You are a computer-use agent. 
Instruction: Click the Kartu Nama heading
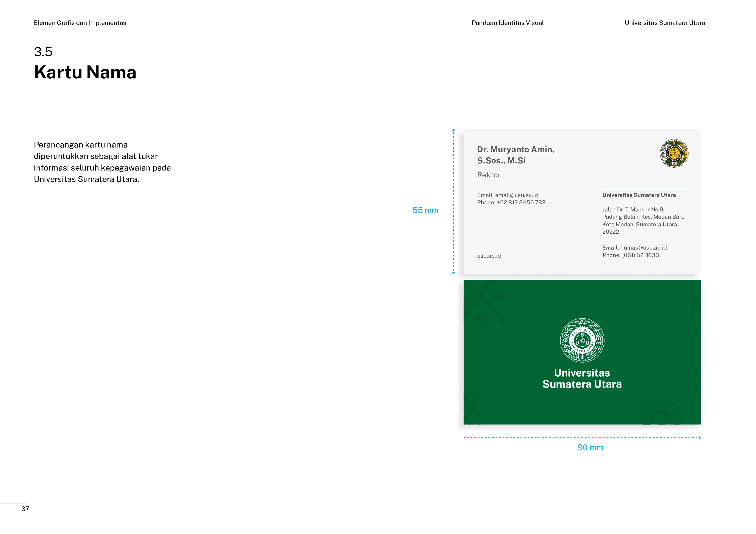(85, 72)
